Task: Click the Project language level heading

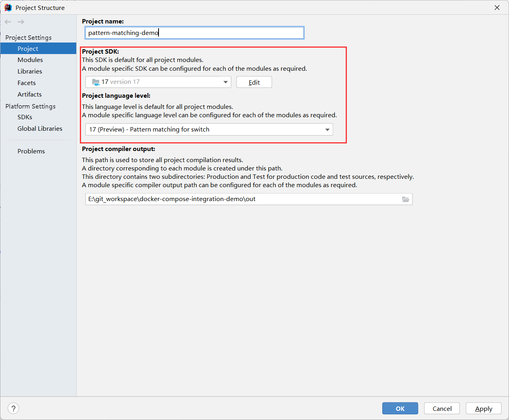Action: click(x=116, y=95)
